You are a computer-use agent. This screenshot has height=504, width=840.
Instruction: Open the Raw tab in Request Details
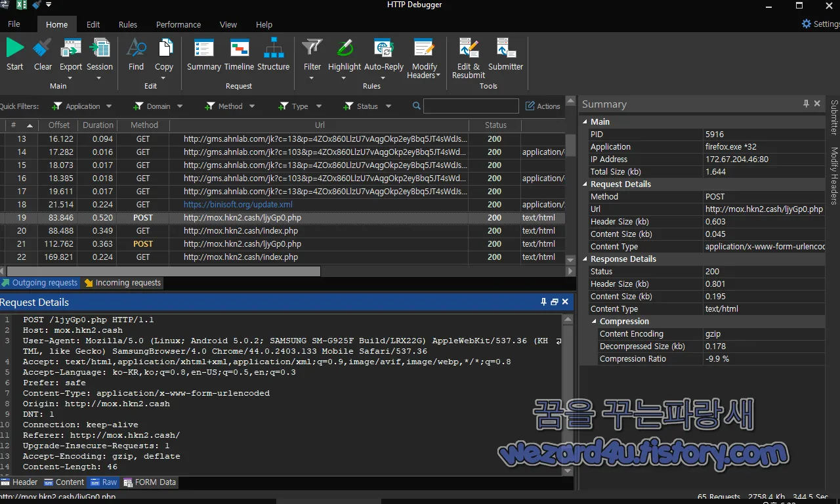104,482
